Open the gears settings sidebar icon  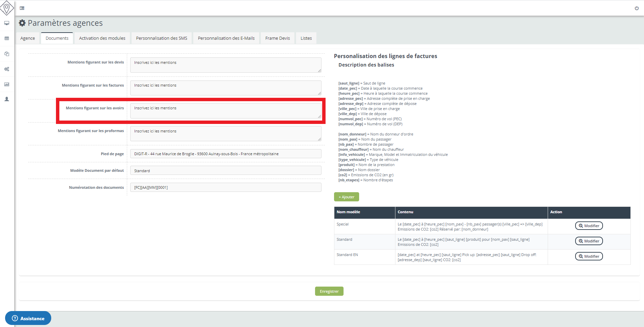[x=7, y=69]
